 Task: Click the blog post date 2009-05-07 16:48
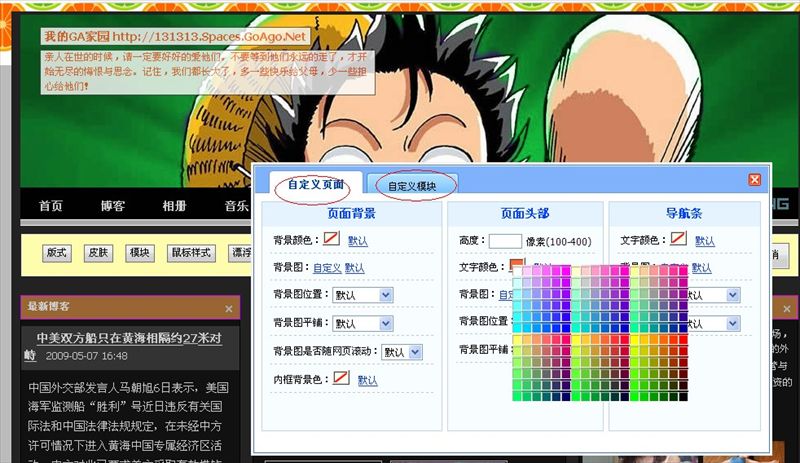pyautogui.click(x=87, y=356)
